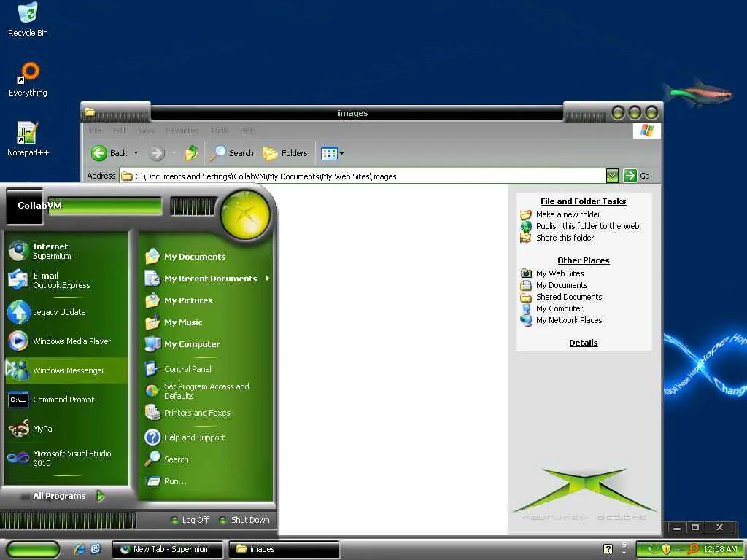Open Printers and Faxes
Viewport: 747px width, 560px height.
coord(206,413)
